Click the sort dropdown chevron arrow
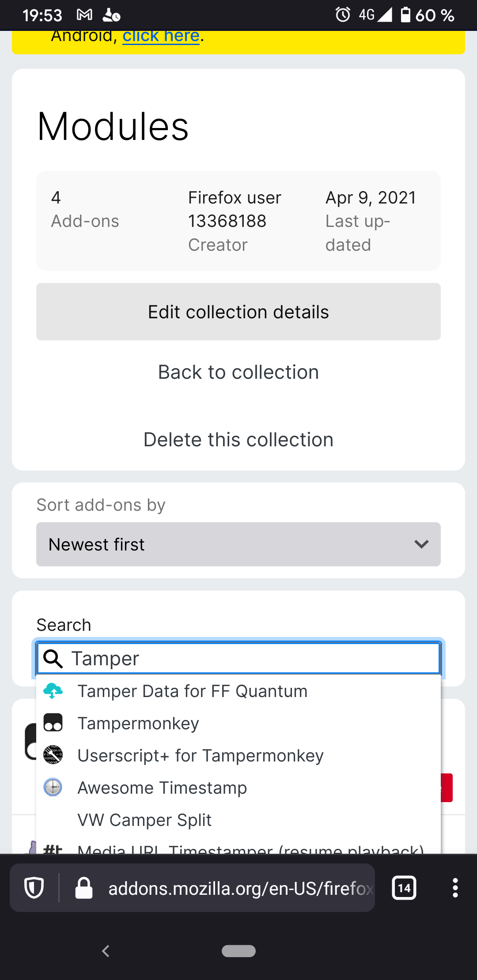This screenshot has height=980, width=477. 421,544
